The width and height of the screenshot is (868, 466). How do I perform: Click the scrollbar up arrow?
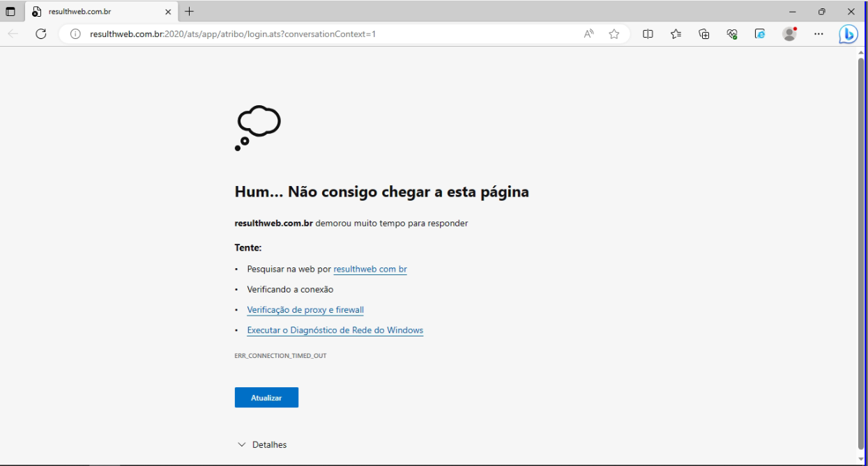tap(861, 52)
